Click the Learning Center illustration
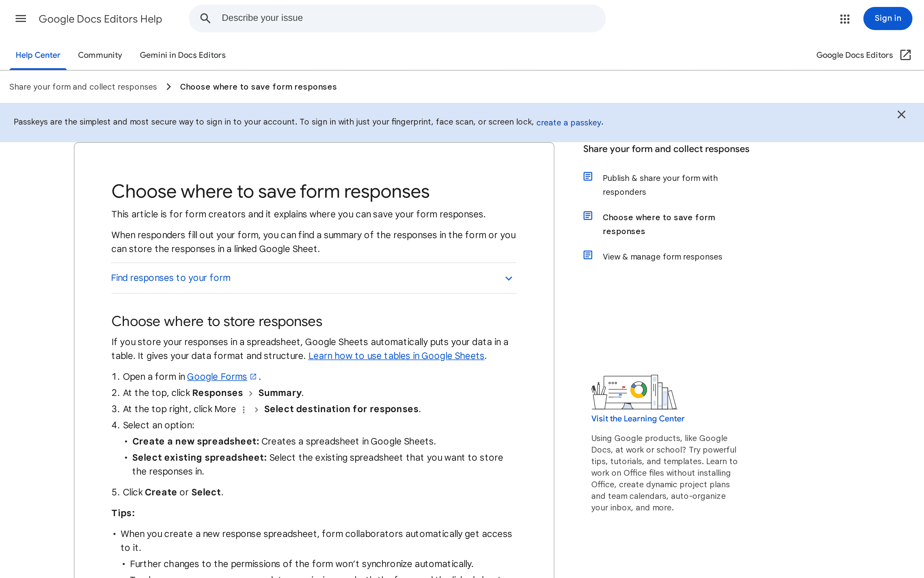The width and height of the screenshot is (924, 578). point(634,392)
